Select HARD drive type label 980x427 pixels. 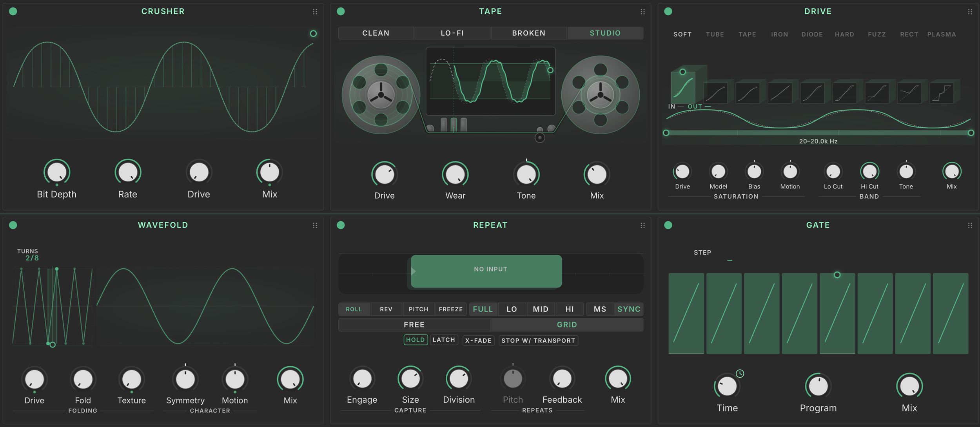[844, 34]
